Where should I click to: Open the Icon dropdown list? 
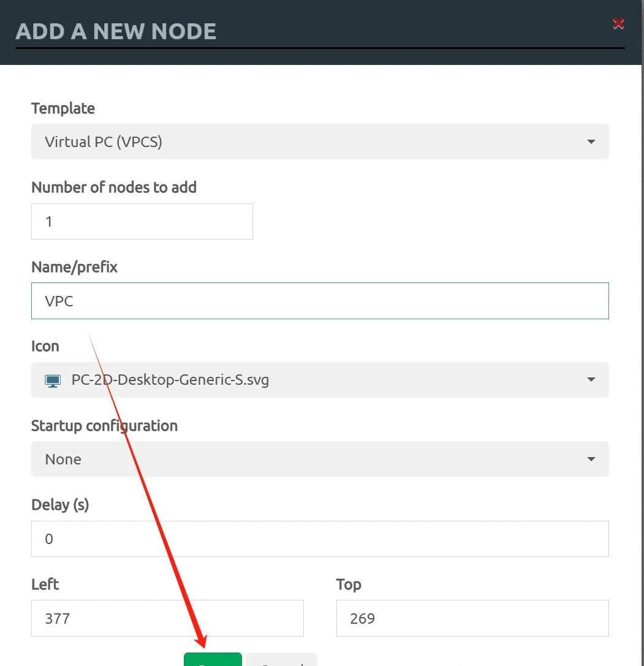tap(320, 380)
